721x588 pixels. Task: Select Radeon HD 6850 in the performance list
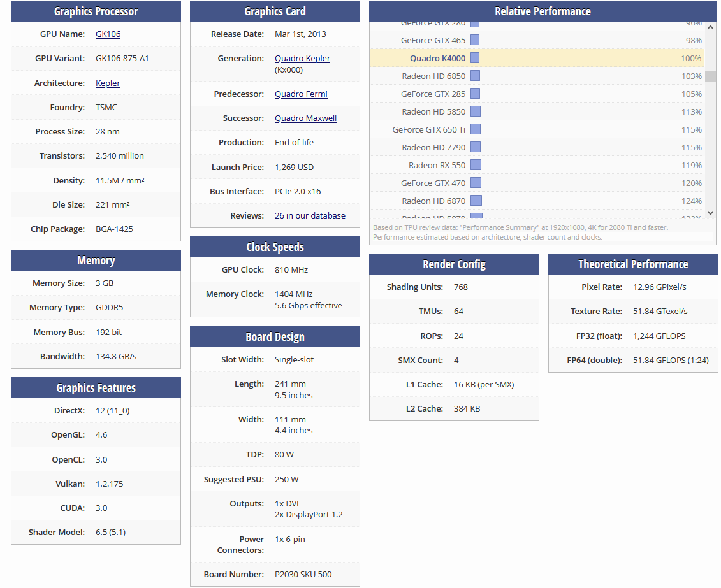(x=433, y=76)
